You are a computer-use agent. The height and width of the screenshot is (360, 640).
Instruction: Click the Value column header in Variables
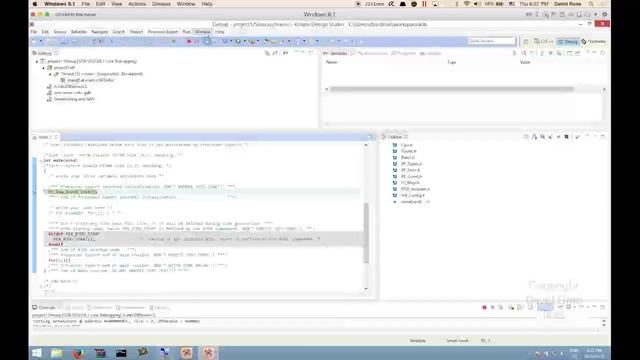[525, 62]
